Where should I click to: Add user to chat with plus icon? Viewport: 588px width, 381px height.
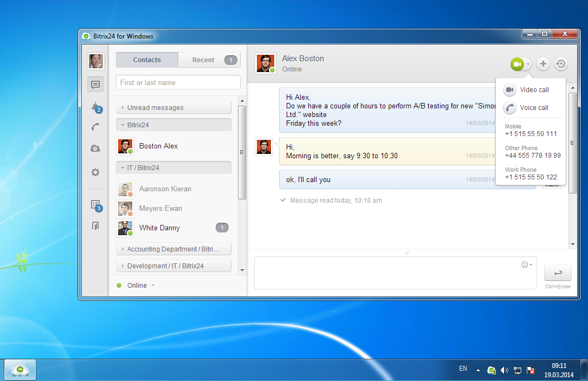[x=543, y=64]
